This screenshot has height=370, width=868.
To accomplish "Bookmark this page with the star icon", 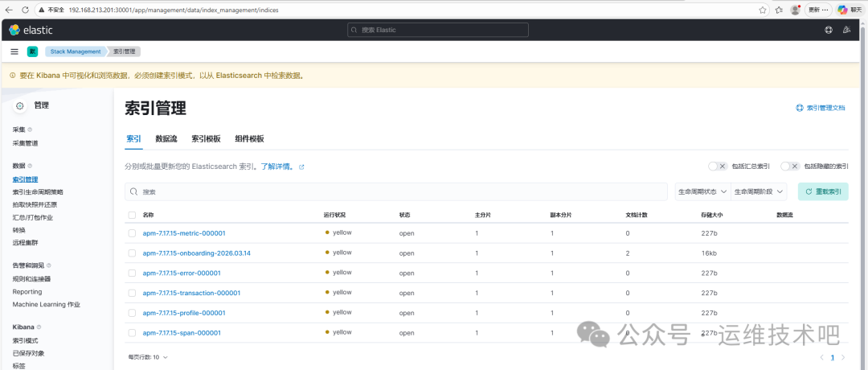I will point(763,10).
